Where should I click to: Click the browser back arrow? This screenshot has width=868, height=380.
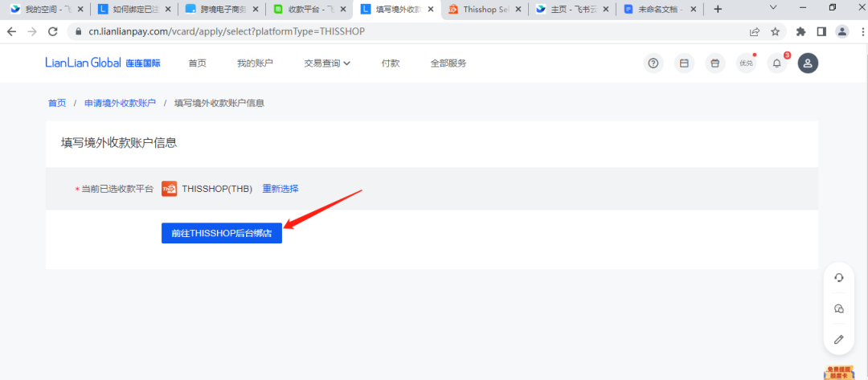(x=11, y=31)
